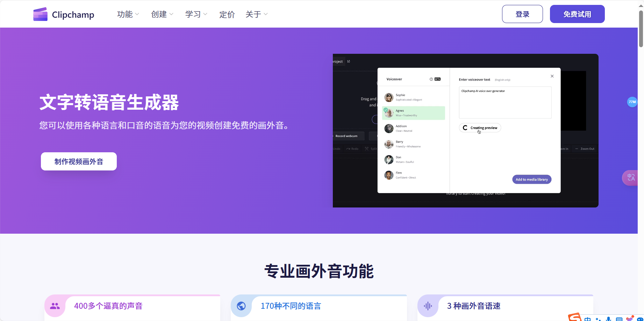The image size is (644, 321).
Task: Toggle Chinese/English input on the Sogou bar
Action: (588, 319)
